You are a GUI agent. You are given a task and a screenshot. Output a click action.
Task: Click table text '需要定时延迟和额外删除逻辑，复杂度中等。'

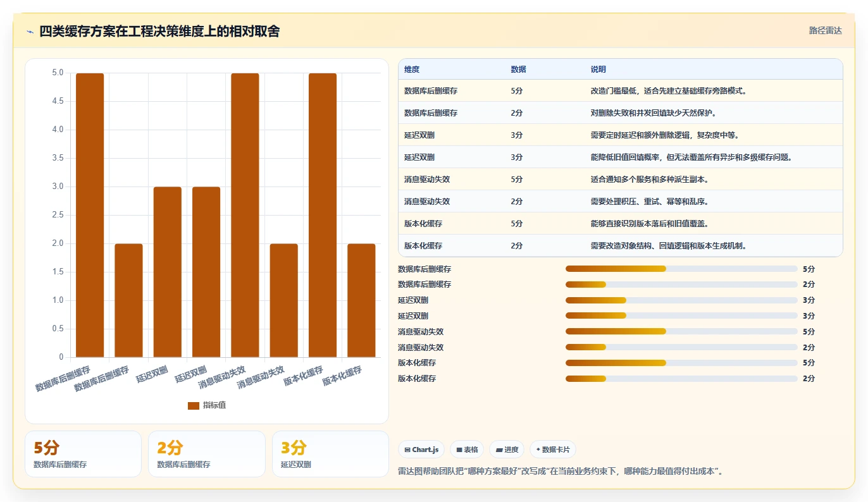click(x=665, y=135)
